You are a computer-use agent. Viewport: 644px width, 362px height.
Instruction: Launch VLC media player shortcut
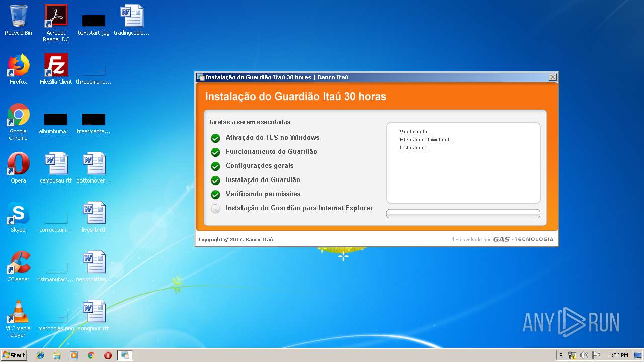click(18, 319)
